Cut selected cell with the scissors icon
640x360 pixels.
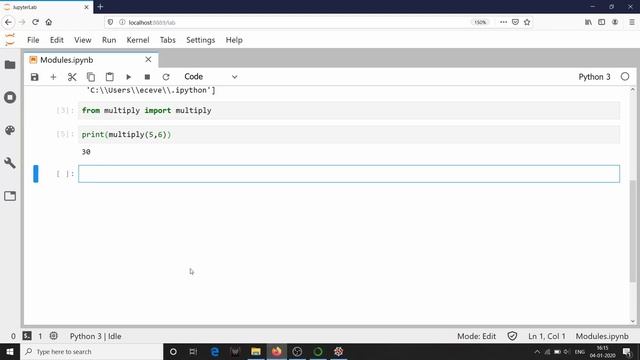point(72,77)
